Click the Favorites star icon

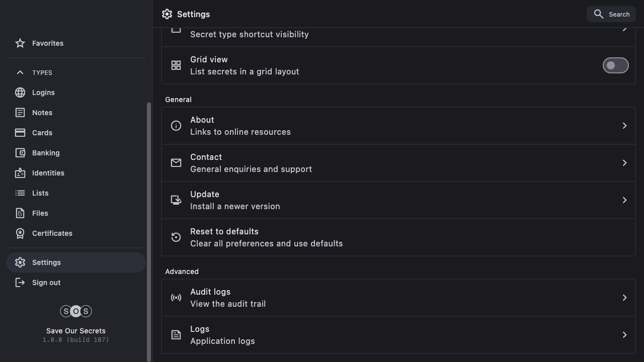click(20, 43)
